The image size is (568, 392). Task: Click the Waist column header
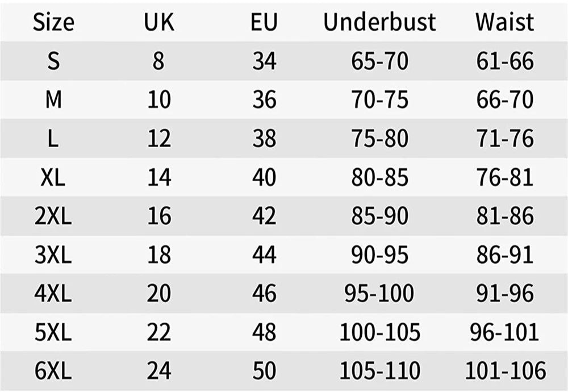[504, 22]
